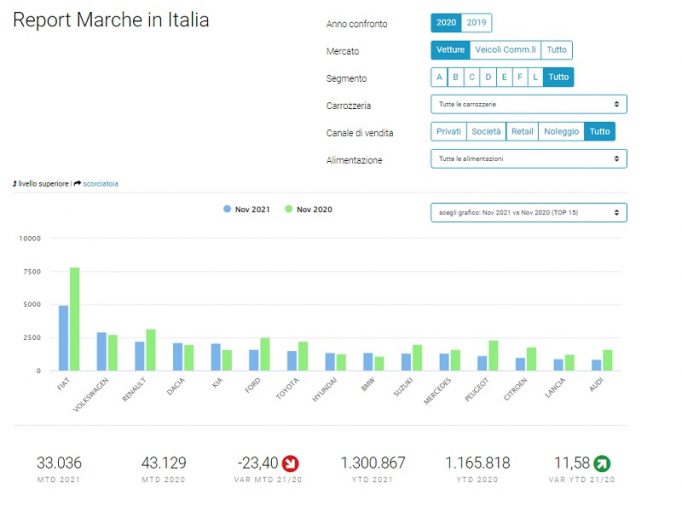
Task: Click the green up-arrow VAR YTD icon
Action: (602, 464)
